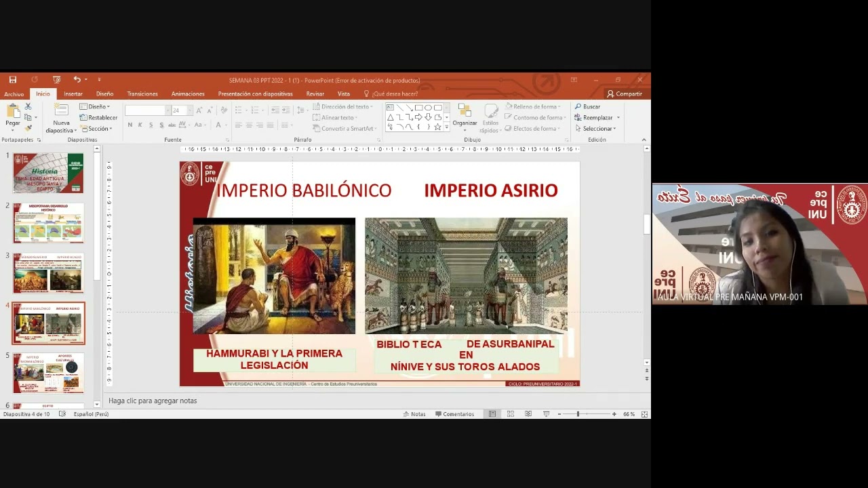
Task: Save the presentation with the floppy disk icon
Action: pos(12,80)
